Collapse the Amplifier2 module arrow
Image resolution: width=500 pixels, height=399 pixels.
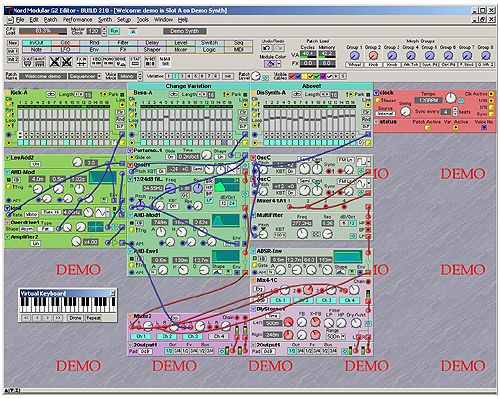click(7, 237)
